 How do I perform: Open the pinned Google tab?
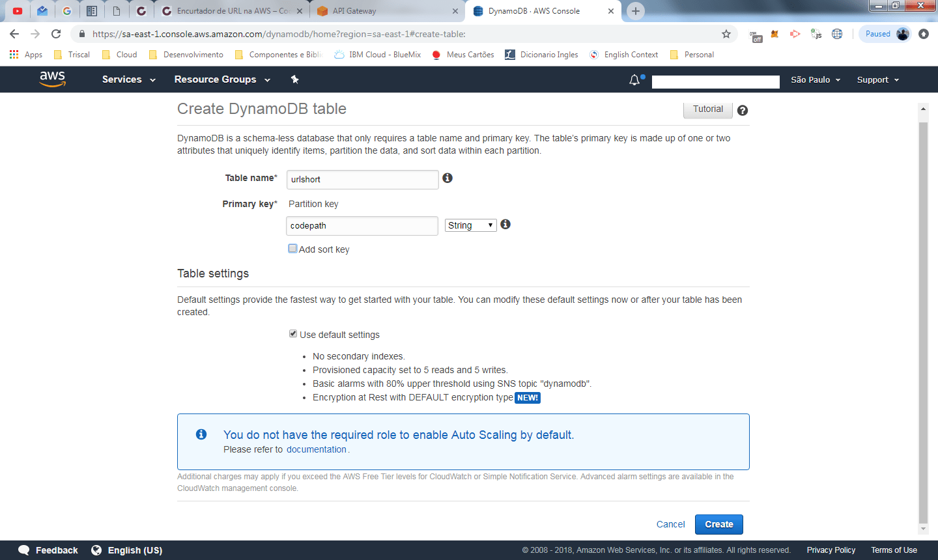[67, 11]
